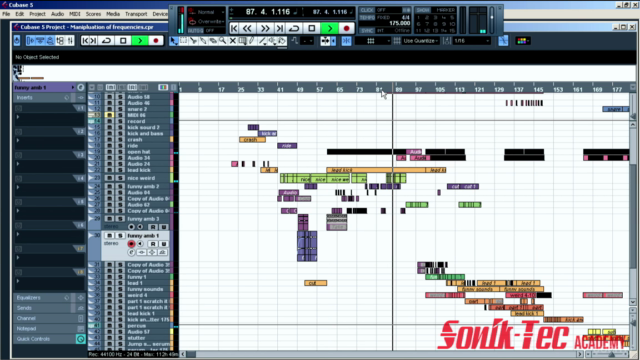This screenshot has height=360, width=640.
Task: Toggle monitor on funny amb 1 track
Action: coord(140,244)
